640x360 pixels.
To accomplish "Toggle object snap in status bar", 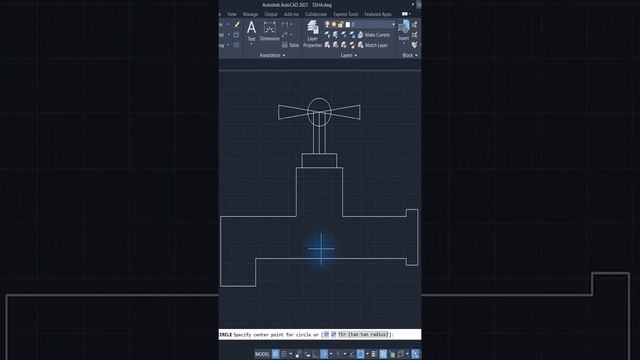I will pyautogui.click(x=360, y=354).
